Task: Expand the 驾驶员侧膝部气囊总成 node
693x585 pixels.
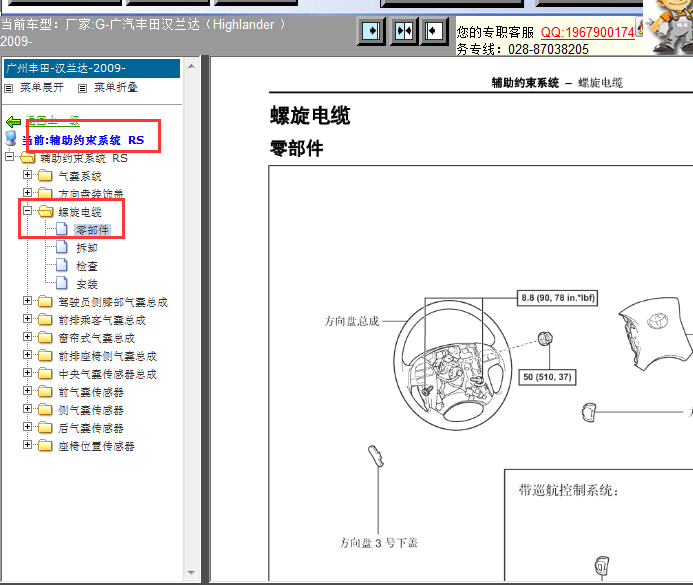Action: click(27, 301)
